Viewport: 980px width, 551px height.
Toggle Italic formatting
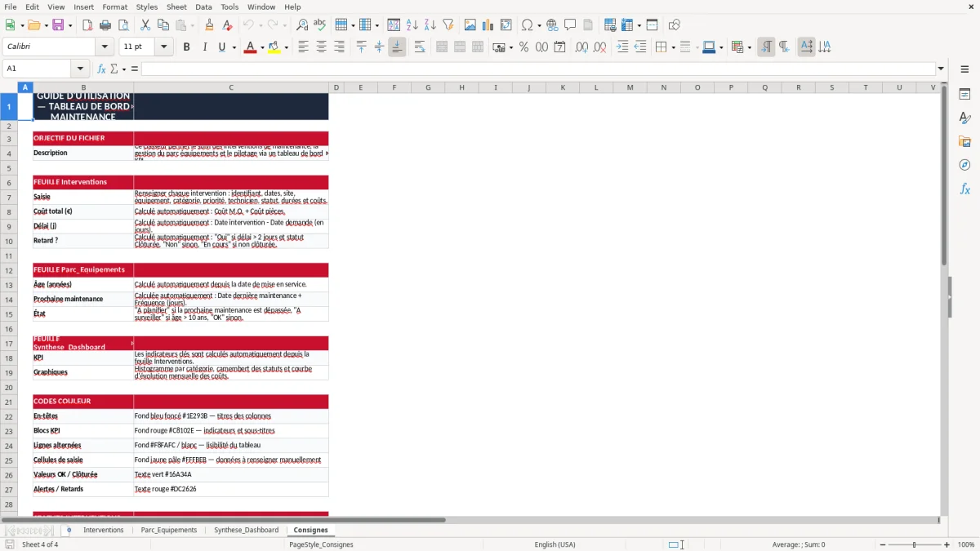click(x=204, y=47)
